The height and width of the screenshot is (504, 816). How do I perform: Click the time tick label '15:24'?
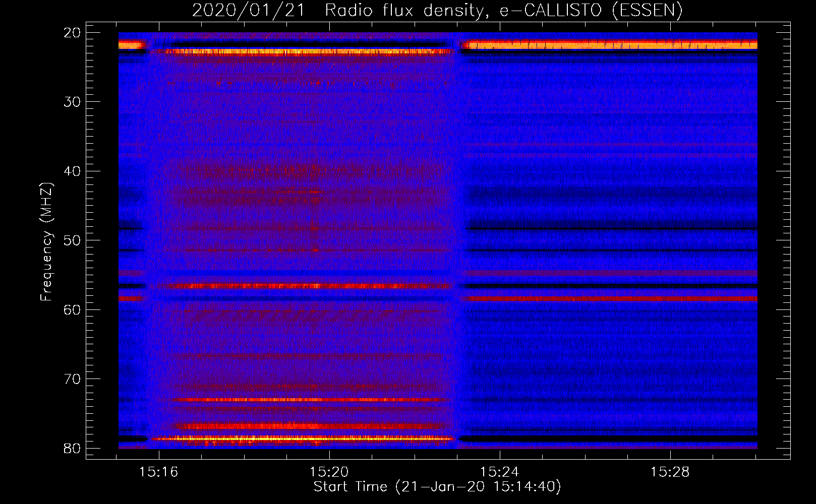click(x=500, y=472)
